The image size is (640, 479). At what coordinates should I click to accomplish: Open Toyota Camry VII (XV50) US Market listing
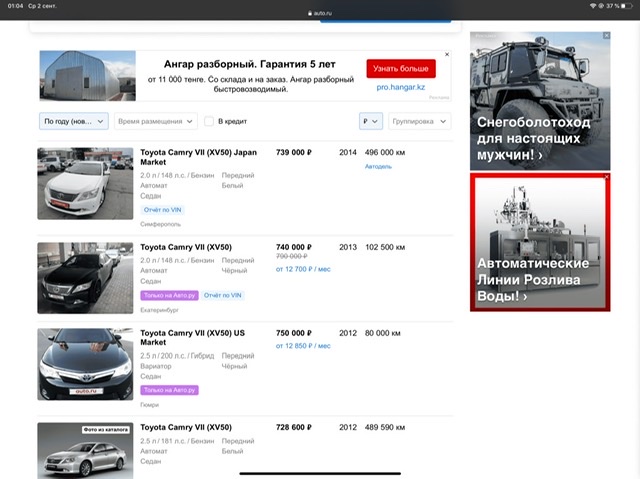click(193, 338)
